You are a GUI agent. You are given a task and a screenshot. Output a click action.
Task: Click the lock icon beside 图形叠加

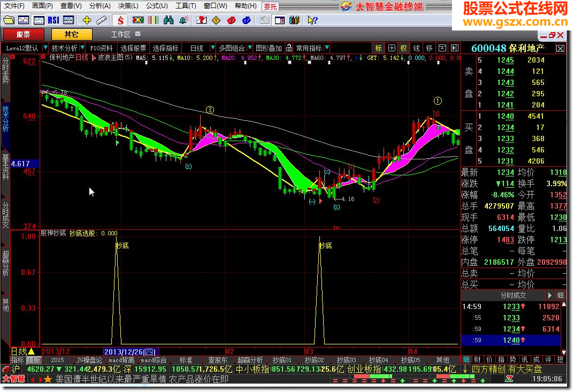point(289,48)
